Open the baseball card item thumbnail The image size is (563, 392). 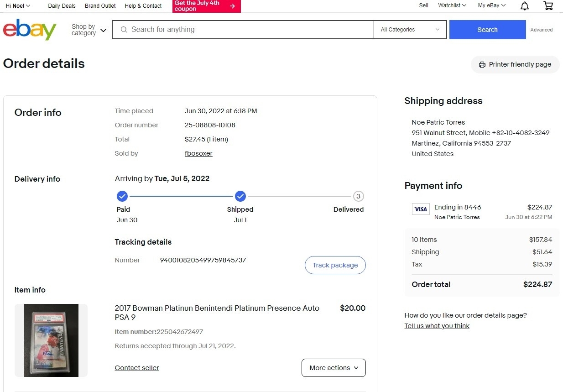point(51,340)
